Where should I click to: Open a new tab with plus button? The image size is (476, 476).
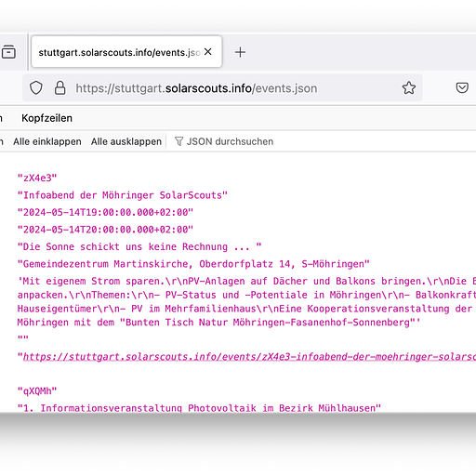240,52
